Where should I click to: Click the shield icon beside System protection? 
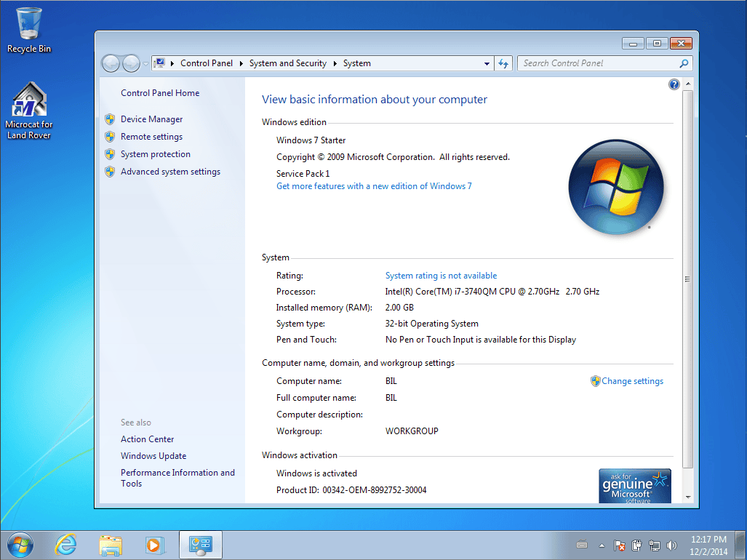[110, 154]
